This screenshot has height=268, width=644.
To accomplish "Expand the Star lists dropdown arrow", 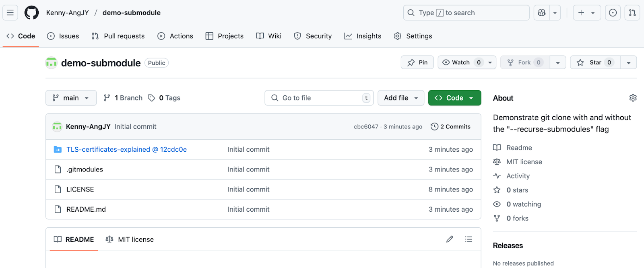I will 629,62.
